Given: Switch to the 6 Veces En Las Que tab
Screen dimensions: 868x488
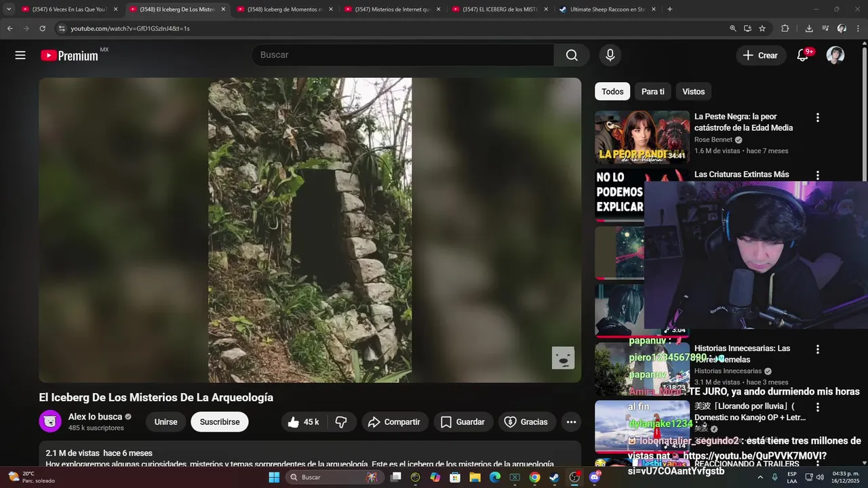Looking at the screenshot, I should [70, 9].
